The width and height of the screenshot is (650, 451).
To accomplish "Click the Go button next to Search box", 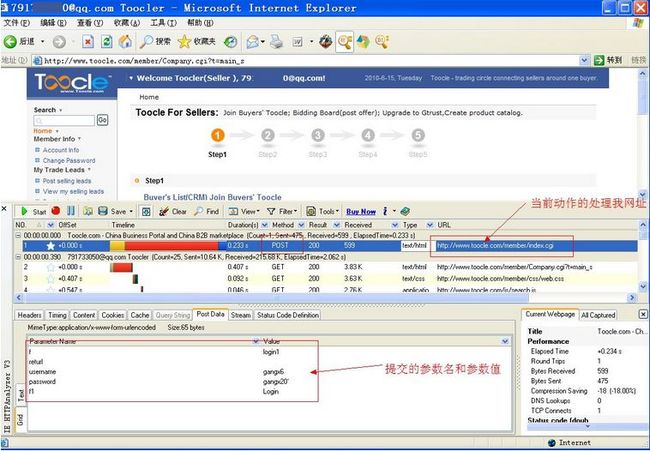I will [x=102, y=120].
